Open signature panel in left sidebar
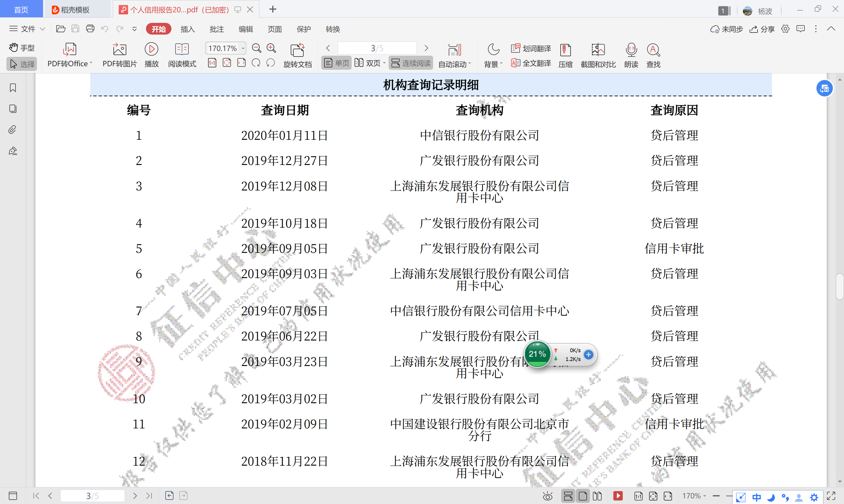 (13, 151)
